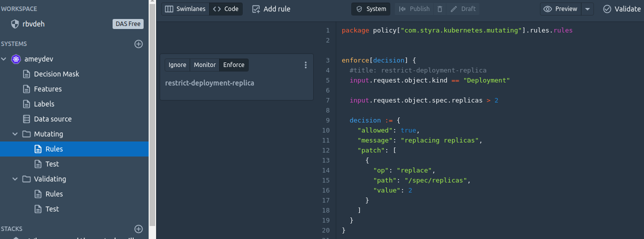Screen dimensions: 644x239
Task: Click the Data source database icon
Action: pyautogui.click(x=27, y=119)
